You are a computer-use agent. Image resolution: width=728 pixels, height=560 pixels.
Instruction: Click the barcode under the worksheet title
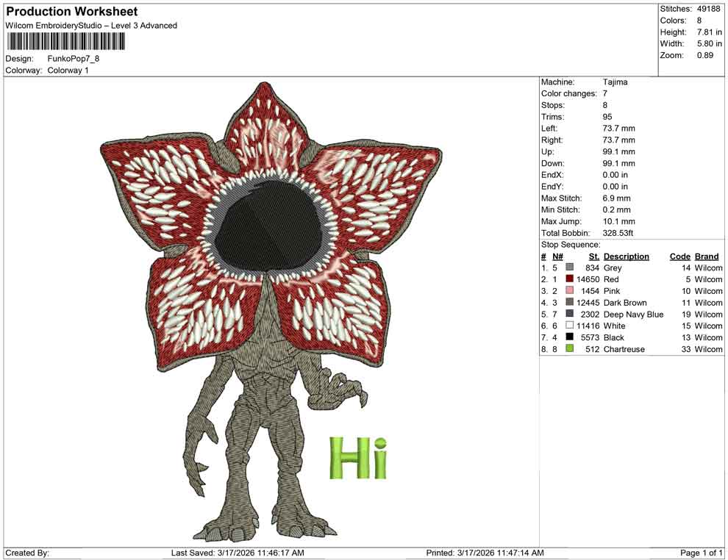66,42
